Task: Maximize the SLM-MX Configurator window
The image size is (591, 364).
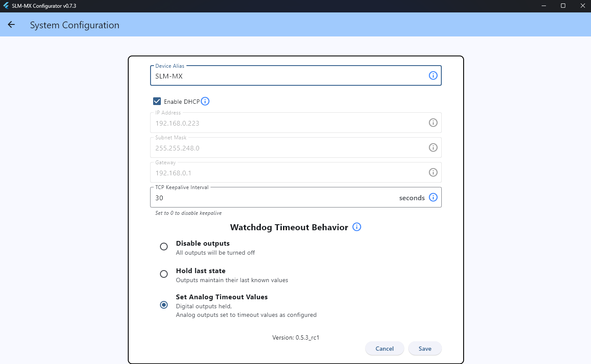Action: click(563, 6)
